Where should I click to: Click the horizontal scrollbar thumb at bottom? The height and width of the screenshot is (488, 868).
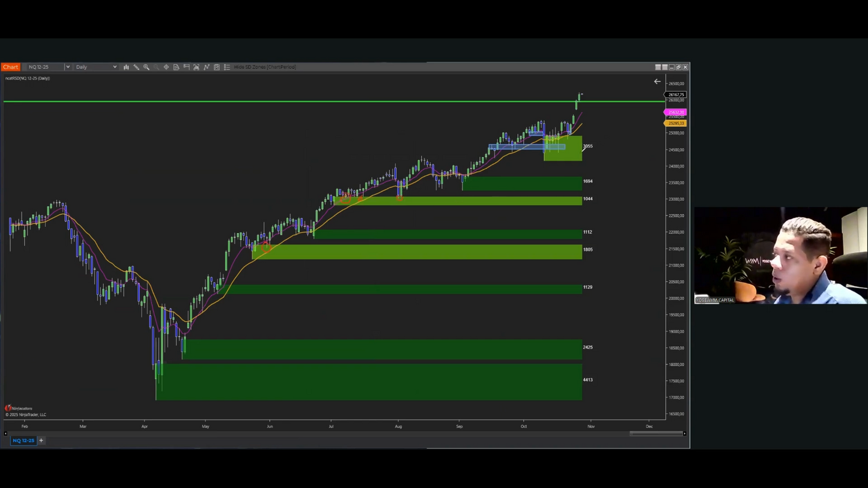click(x=655, y=433)
